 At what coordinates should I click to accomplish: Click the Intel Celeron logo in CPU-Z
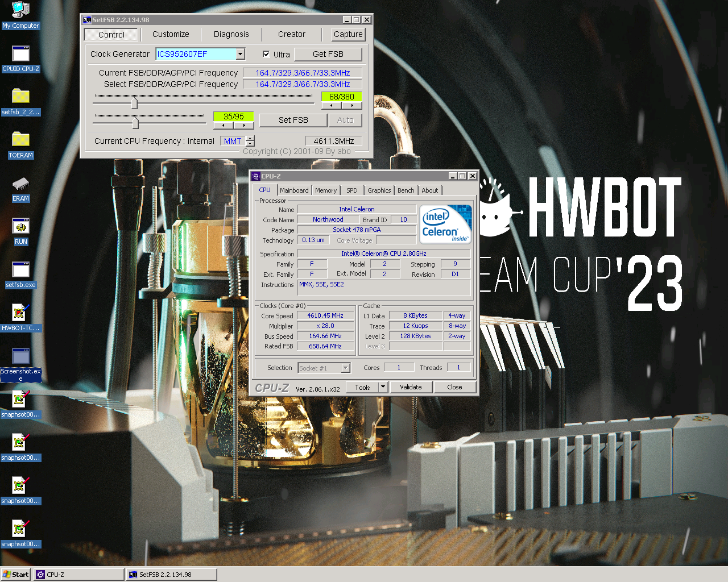[446, 224]
